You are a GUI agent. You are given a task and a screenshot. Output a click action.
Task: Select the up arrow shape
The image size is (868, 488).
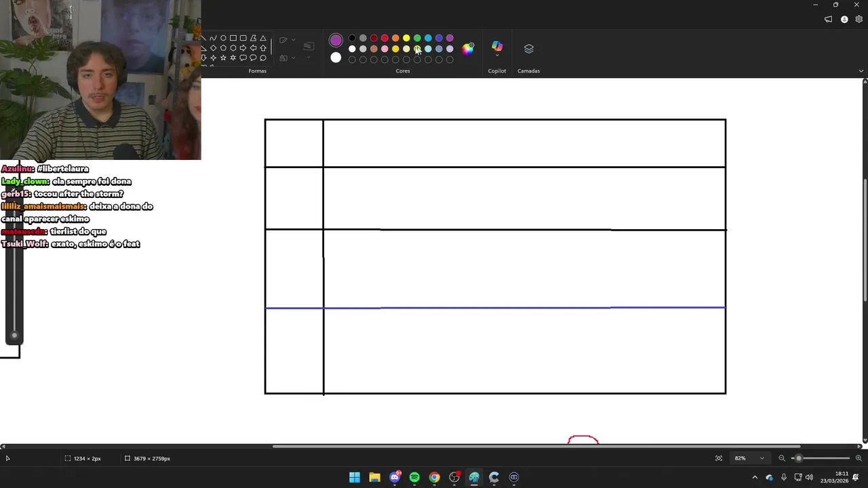pos(263,48)
